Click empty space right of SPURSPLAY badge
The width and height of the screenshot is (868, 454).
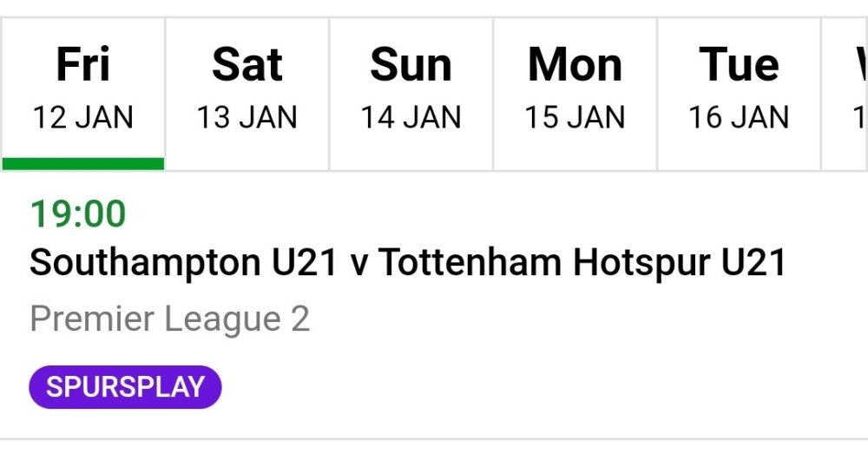coord(521,387)
